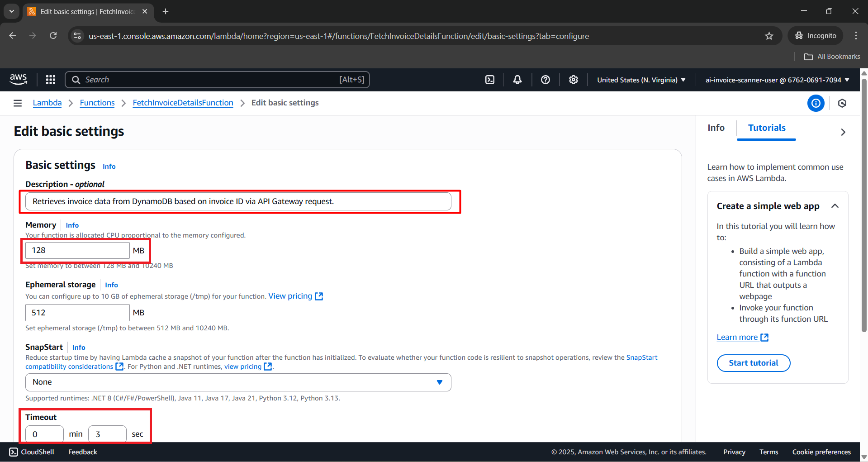Screen dimensions: 868x462
Task: Open the ai-invoice-scanner-user account menu
Action: (777, 80)
